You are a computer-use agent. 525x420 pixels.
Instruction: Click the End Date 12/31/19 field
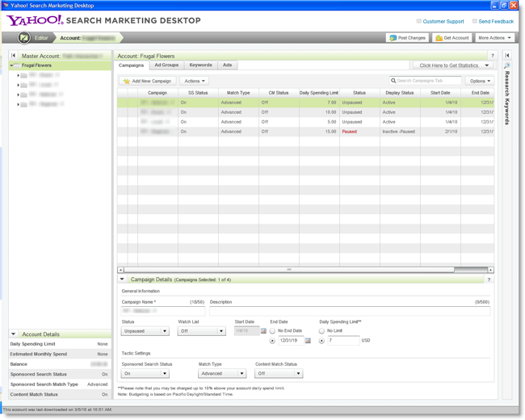pyautogui.click(x=291, y=341)
